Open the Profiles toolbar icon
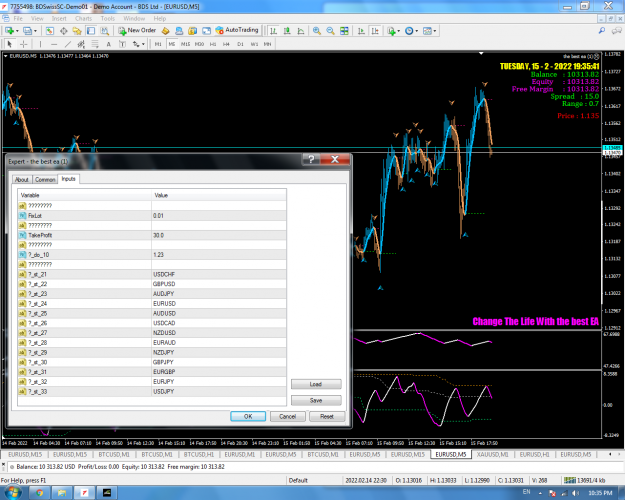 (x=27, y=31)
